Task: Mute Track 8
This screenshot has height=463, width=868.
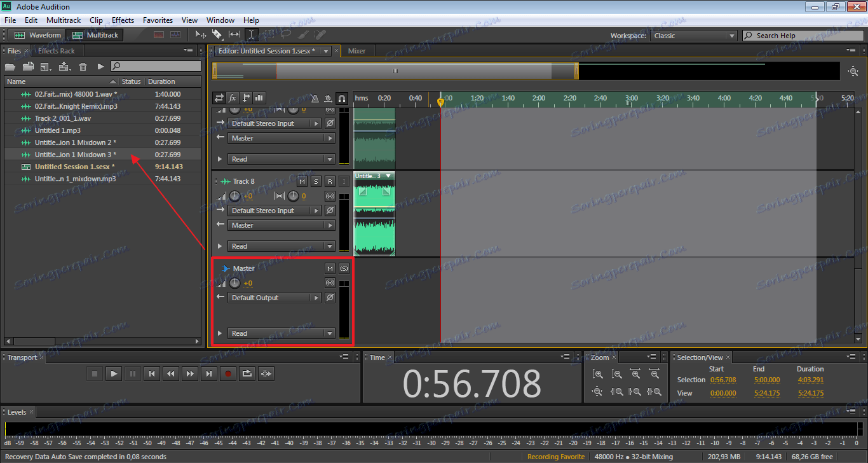Action: pos(302,182)
